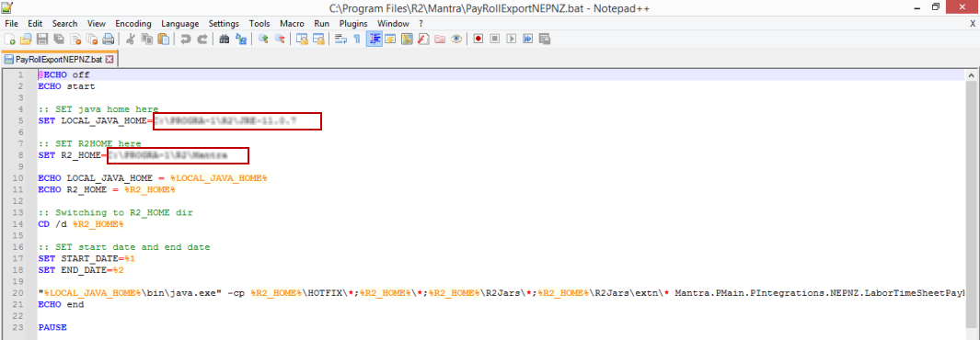The image size is (980, 340).
Task: Click the 'PAUSE' command on line 23
Action: pos(52,327)
